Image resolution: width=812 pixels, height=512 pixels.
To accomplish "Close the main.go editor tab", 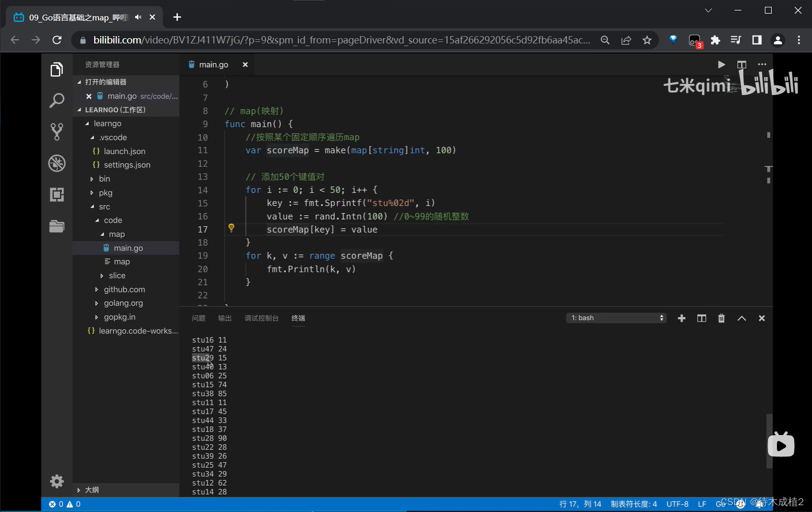I will 245,64.
